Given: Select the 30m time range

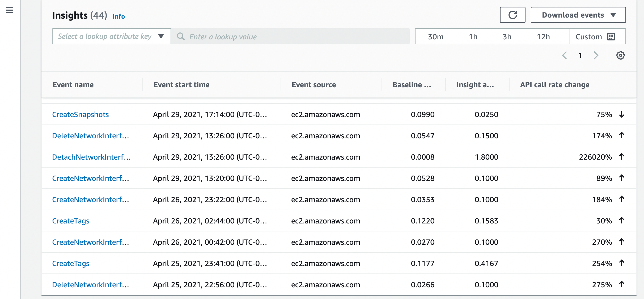Looking at the screenshot, I should pyautogui.click(x=436, y=36).
